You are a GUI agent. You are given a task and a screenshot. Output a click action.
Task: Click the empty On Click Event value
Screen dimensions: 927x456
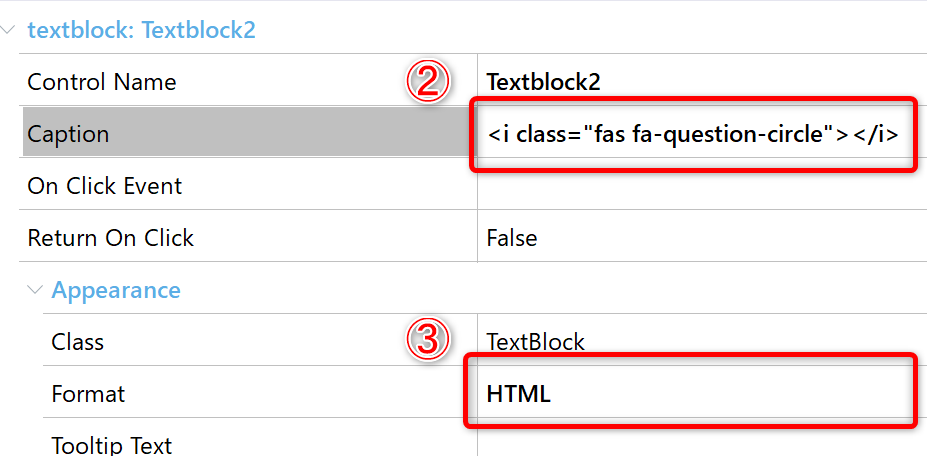[x=702, y=186]
